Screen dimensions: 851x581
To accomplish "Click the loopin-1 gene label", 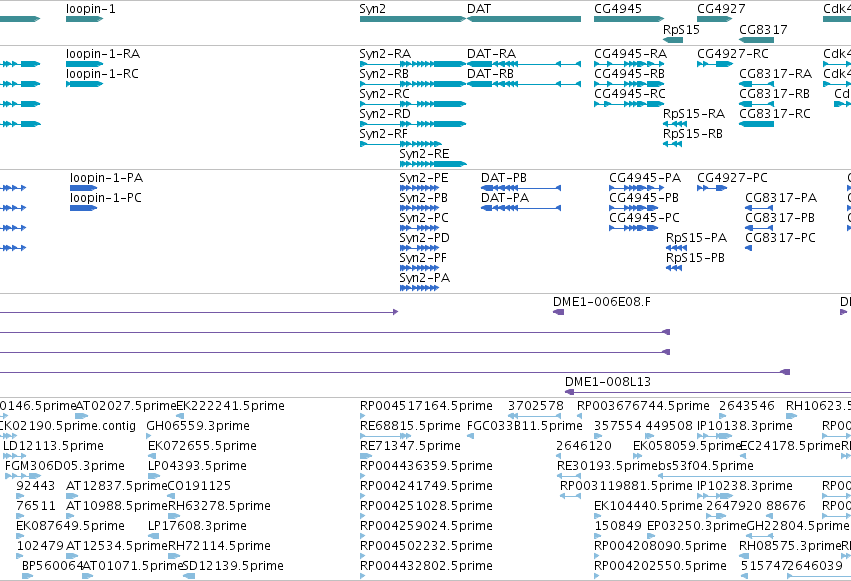I will [x=91, y=9].
